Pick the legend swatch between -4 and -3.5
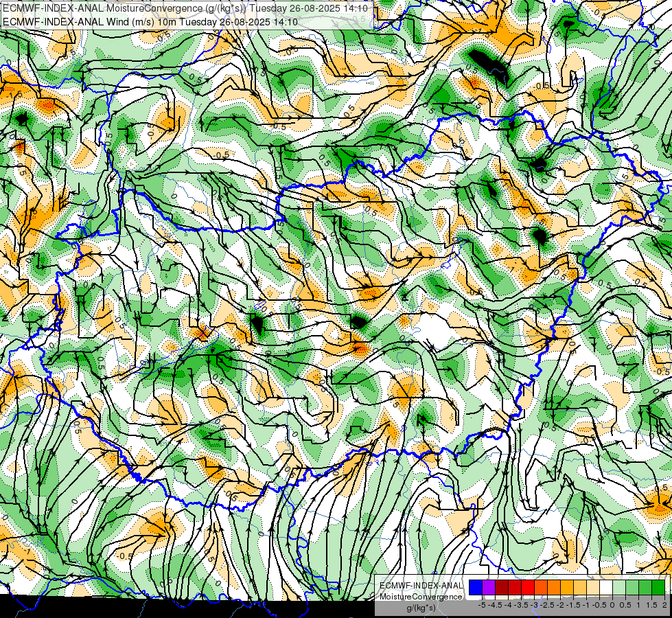 coord(515,587)
